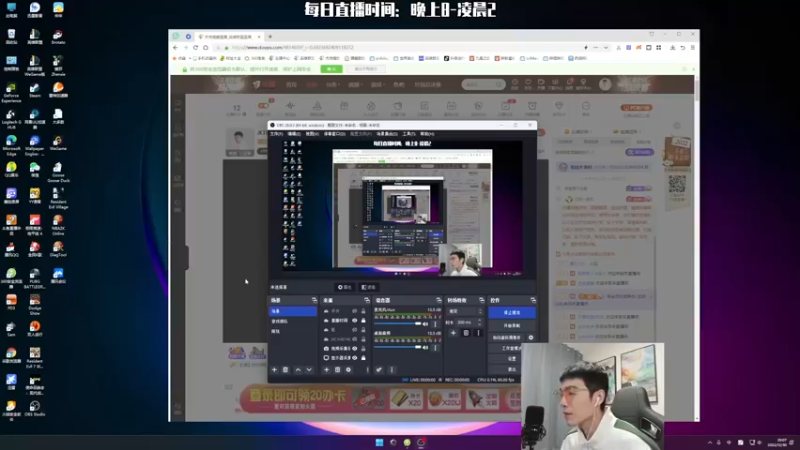Open a new browser tab with plus

270,37
